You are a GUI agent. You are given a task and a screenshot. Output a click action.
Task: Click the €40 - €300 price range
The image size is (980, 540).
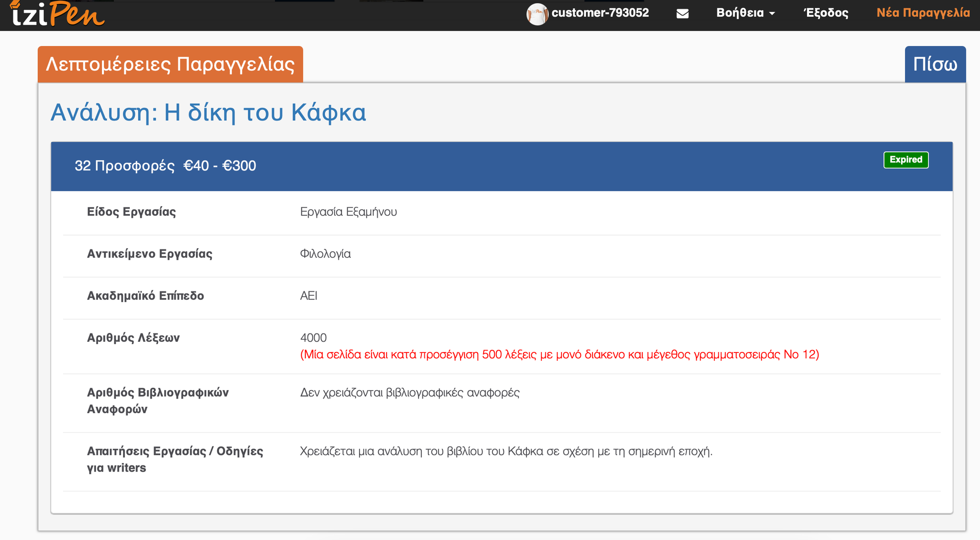click(x=220, y=166)
